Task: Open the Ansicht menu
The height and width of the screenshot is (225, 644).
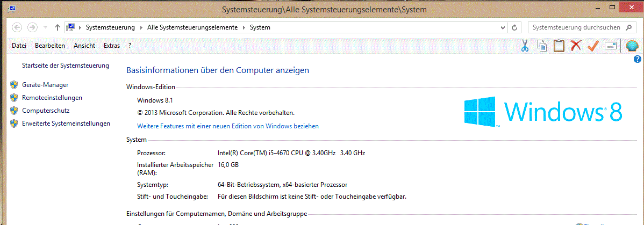Action: coord(84,46)
